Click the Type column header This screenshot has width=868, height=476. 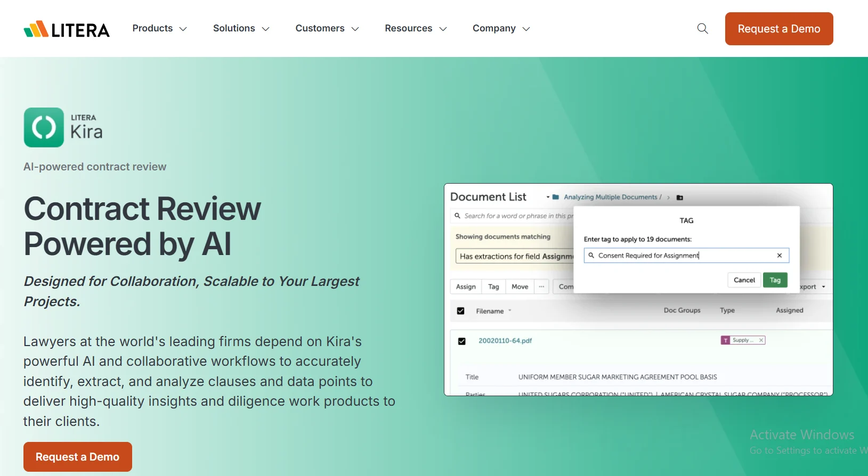tap(727, 310)
